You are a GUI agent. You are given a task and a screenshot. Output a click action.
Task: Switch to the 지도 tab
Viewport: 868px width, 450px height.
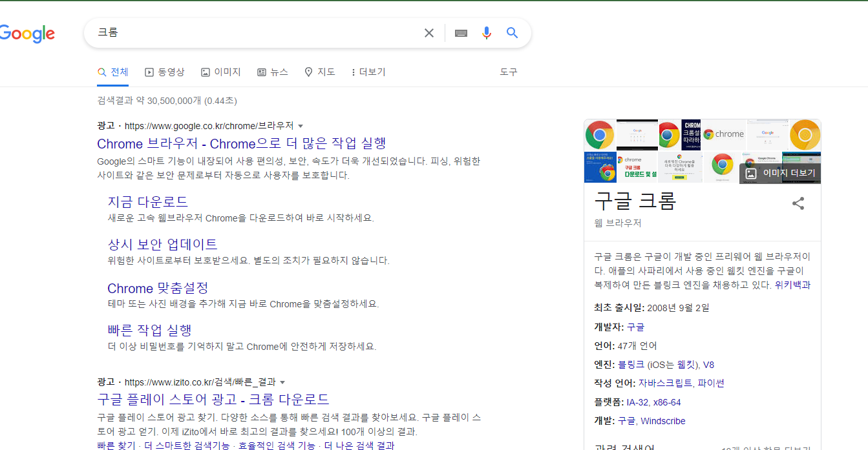tap(320, 72)
